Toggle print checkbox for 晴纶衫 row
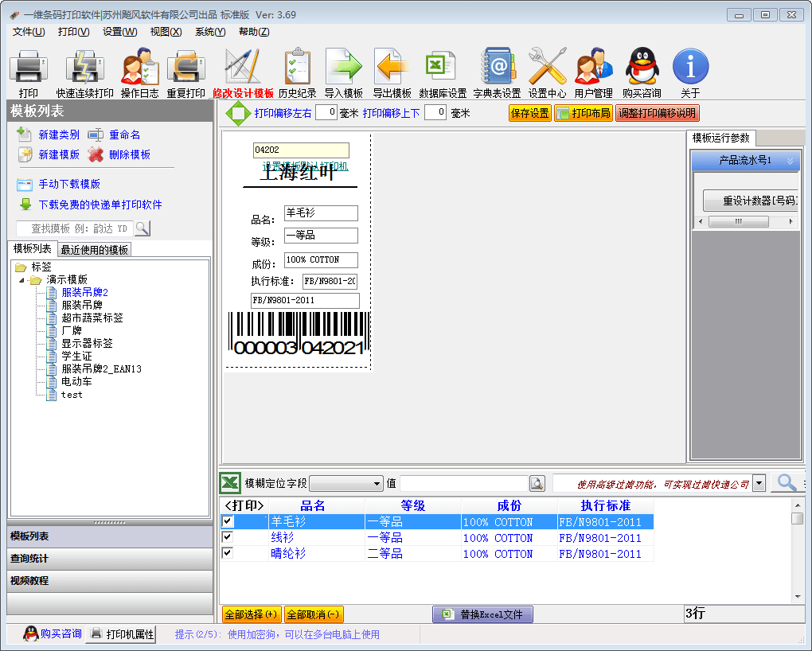812x651 pixels. [228, 552]
